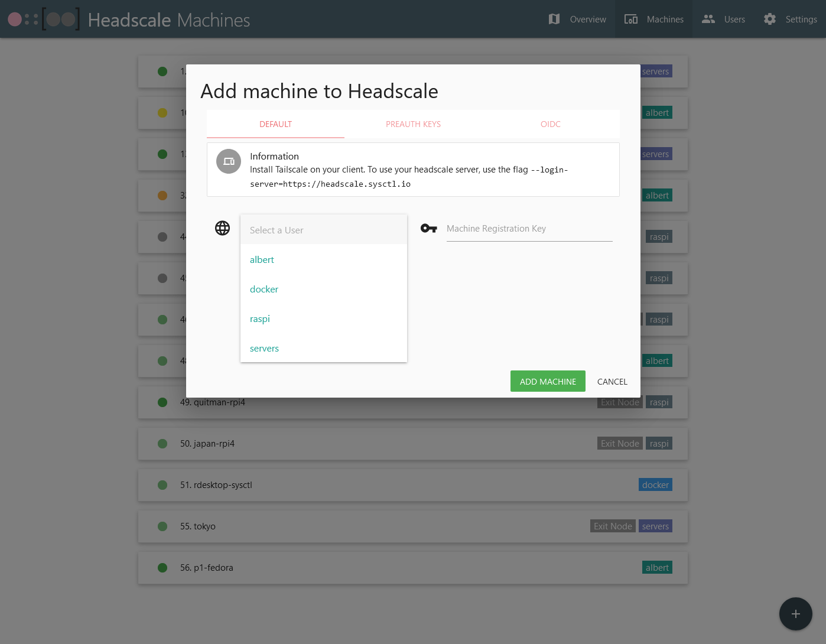Pick raspi from the user options
826x644 pixels.
click(260, 319)
